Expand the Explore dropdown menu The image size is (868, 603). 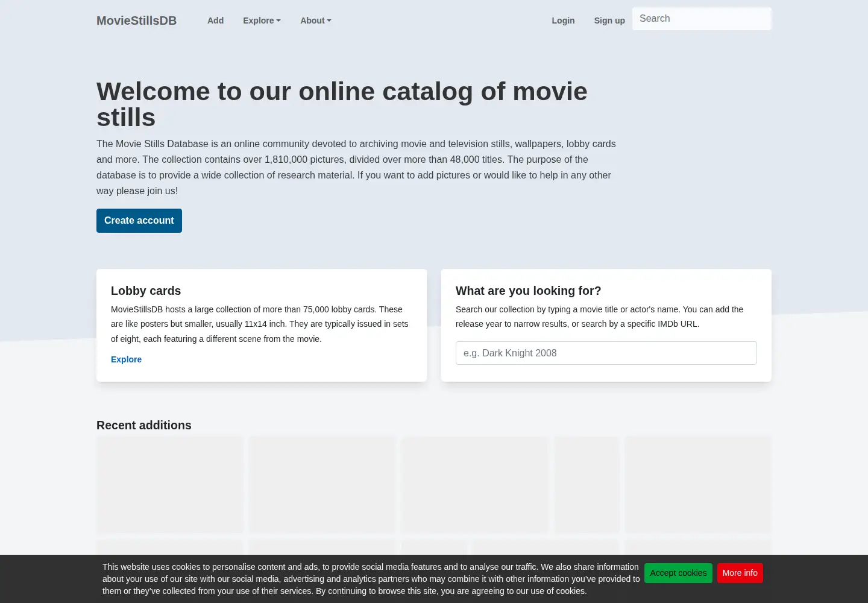coord(262,21)
